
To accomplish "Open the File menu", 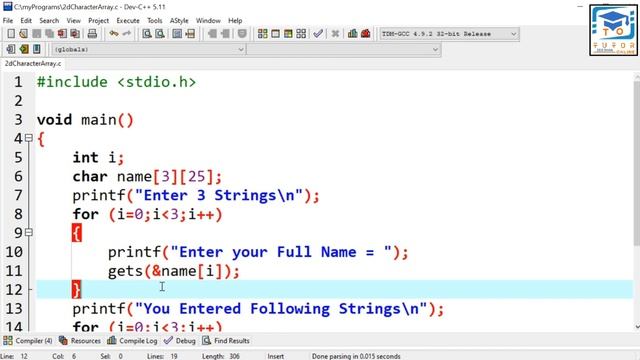I will 8,20.
